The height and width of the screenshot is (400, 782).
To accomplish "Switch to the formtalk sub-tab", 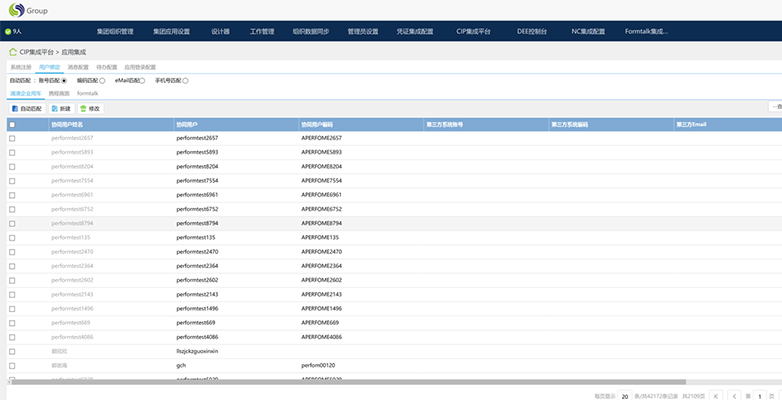I will (x=87, y=93).
